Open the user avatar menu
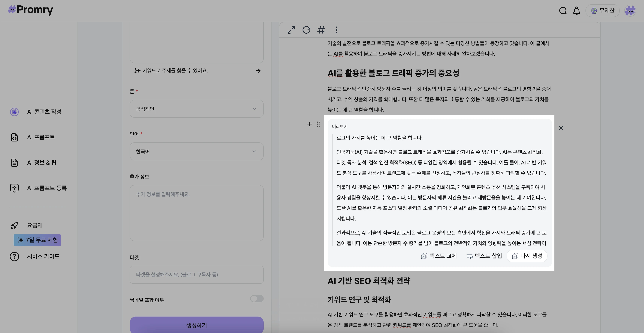Viewport: 644px width, 333px height. coord(630,11)
